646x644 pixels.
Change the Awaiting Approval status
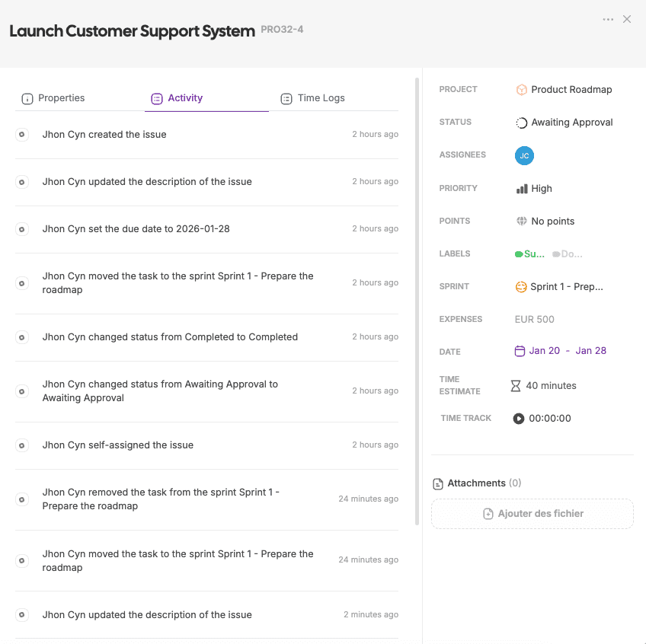(x=564, y=123)
